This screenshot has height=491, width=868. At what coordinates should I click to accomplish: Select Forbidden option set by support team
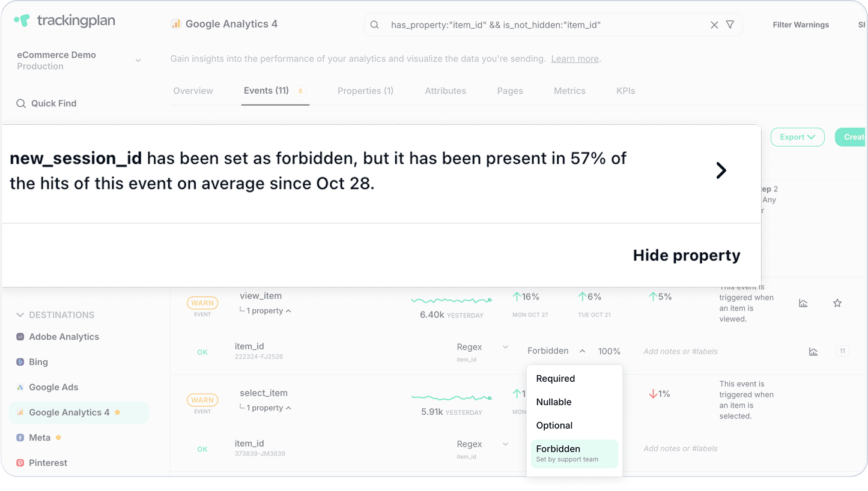point(574,454)
